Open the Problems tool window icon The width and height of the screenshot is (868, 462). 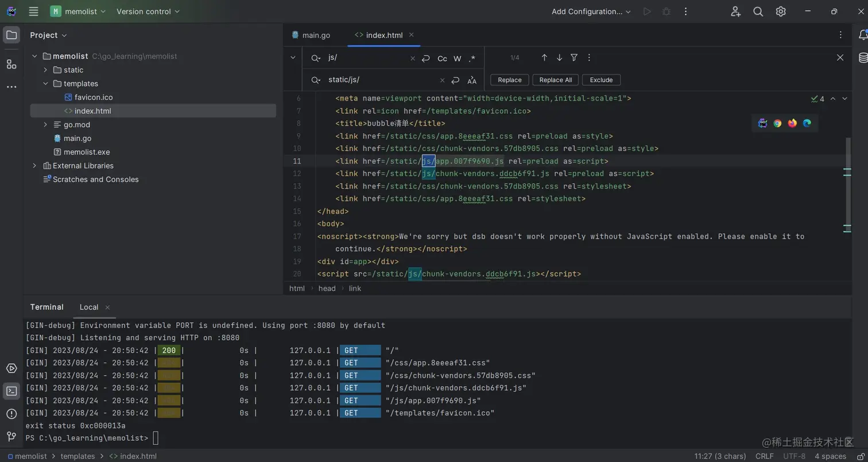click(x=11, y=414)
